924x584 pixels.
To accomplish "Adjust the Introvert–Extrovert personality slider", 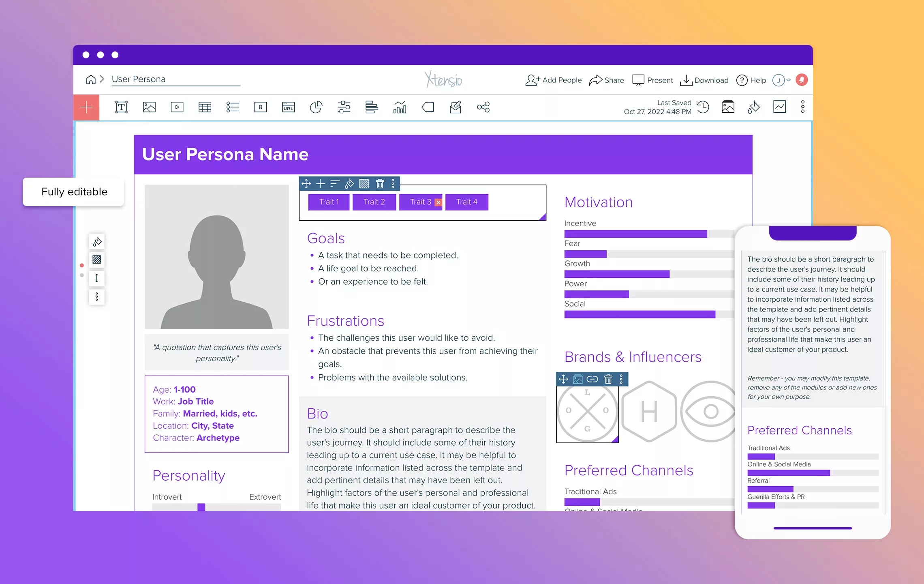I will click(201, 507).
